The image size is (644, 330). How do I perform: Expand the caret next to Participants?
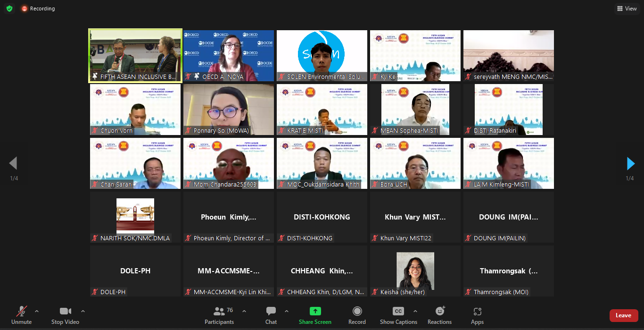244,311
